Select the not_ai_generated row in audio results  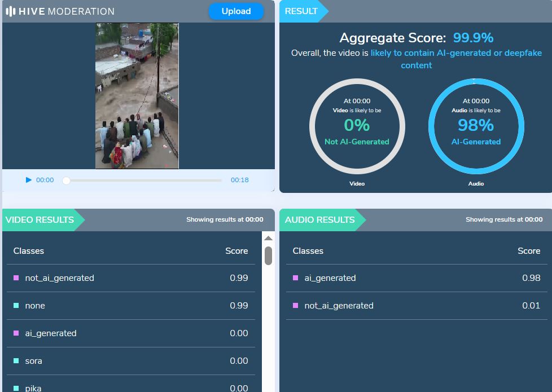tap(416, 306)
